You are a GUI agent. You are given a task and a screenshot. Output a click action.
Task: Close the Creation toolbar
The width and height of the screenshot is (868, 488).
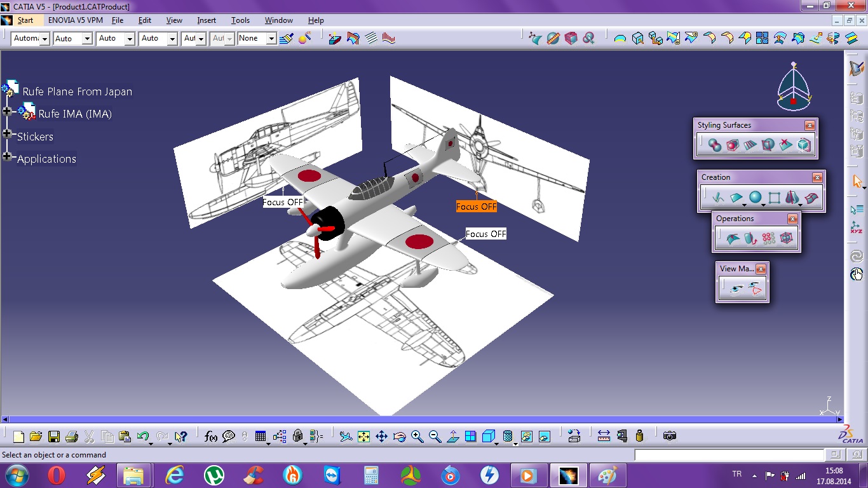pyautogui.click(x=817, y=178)
